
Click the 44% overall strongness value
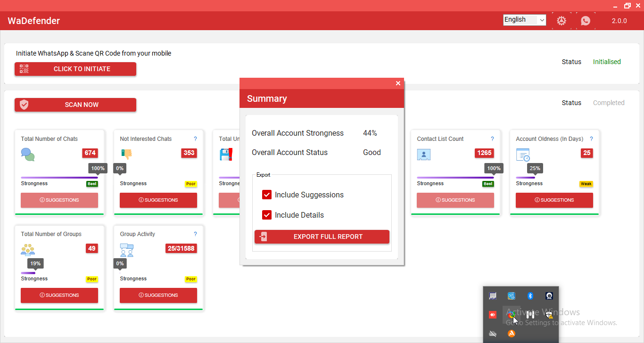click(x=370, y=133)
